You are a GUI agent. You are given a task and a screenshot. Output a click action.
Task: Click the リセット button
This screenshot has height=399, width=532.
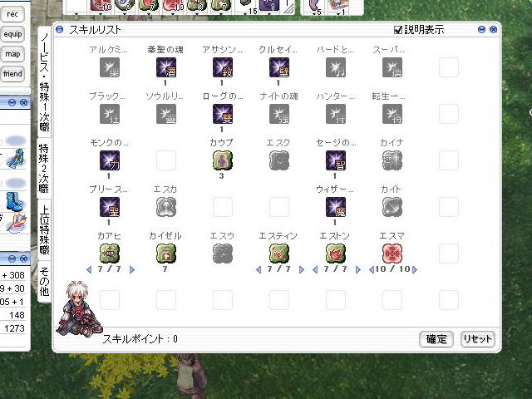click(477, 339)
